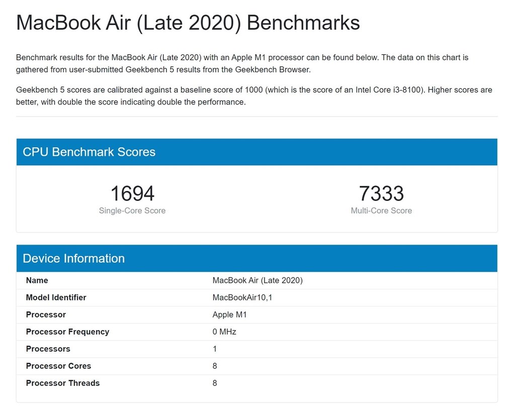Select the Device Information header

pyautogui.click(x=257, y=258)
